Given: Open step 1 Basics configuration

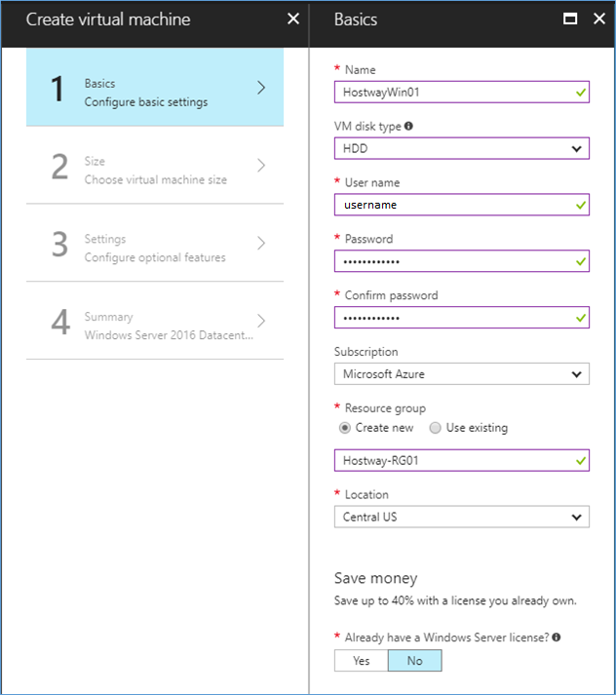Looking at the screenshot, I should tap(155, 88).
